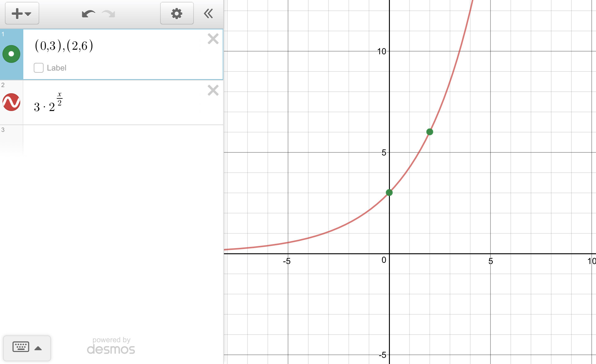
Task: Click the Label text beside the checkbox
Action: tap(56, 68)
